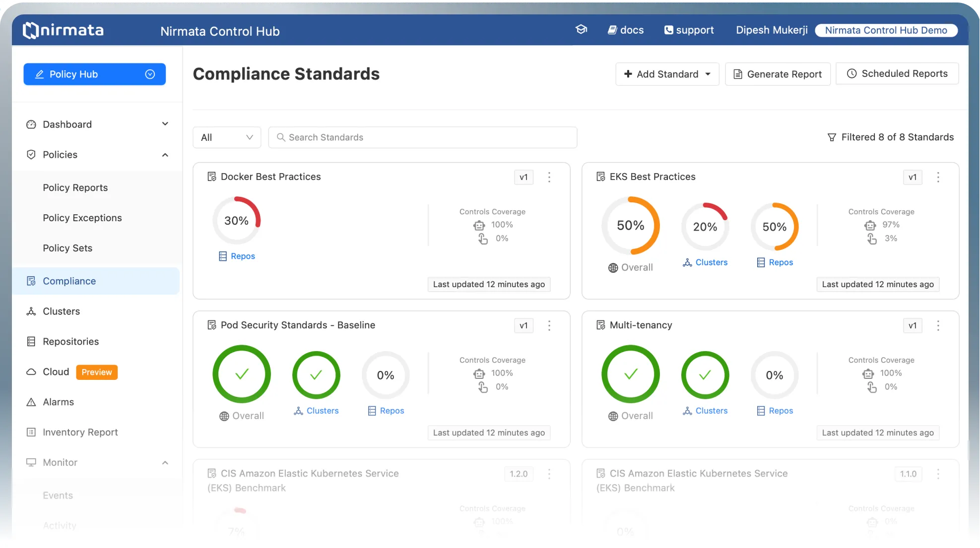Click the Repositories sidebar icon
The width and height of the screenshot is (980, 548).
coord(31,342)
